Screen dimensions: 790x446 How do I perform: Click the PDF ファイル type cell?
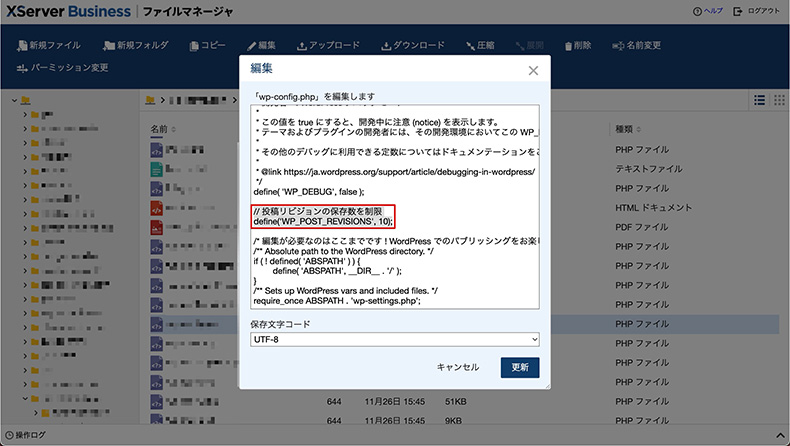tap(641, 227)
